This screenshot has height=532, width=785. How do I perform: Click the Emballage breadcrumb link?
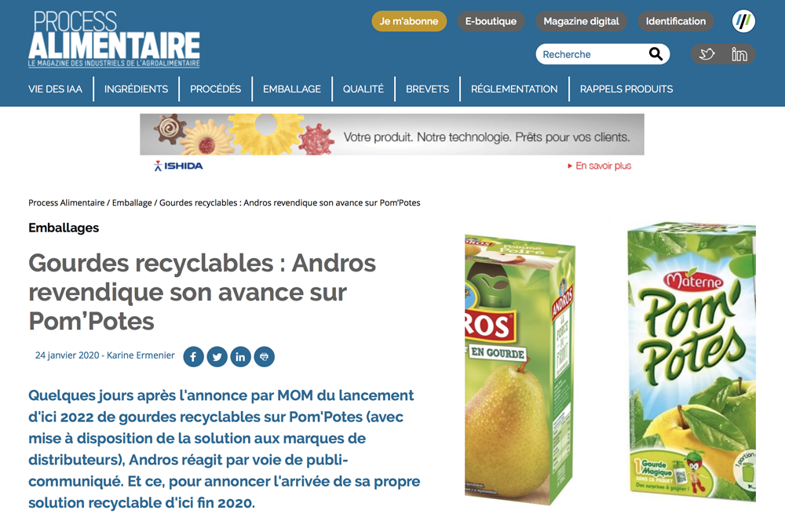[132, 202]
